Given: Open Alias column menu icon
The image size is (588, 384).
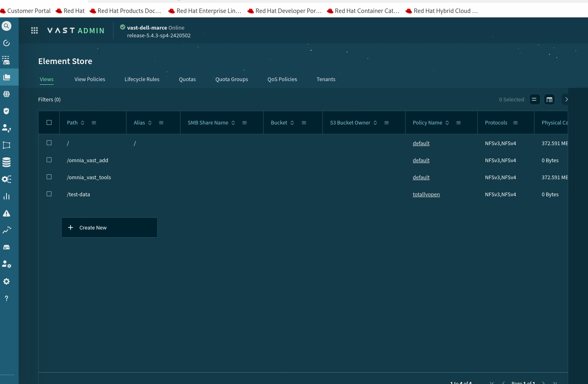Looking at the screenshot, I should click(x=161, y=122).
